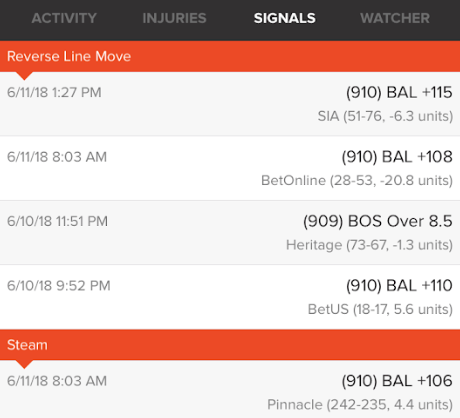Select the SIA (51-76, -6.3 units) record
Image resolution: width=460 pixels, height=418 pixels.
coord(385,116)
